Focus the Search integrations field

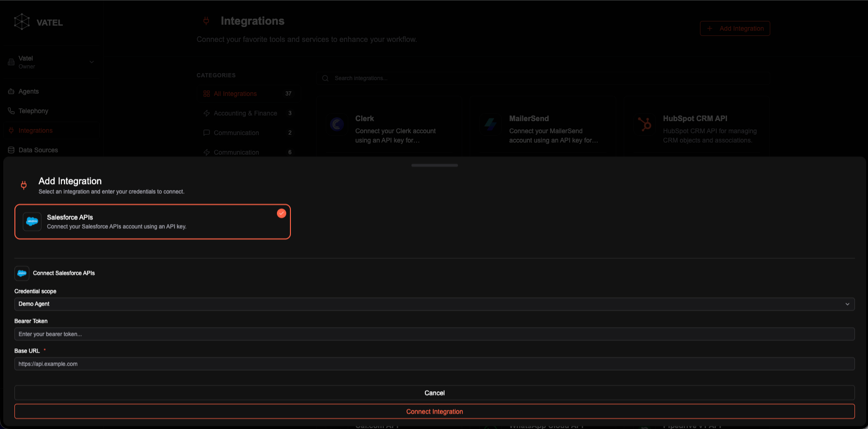click(542, 78)
